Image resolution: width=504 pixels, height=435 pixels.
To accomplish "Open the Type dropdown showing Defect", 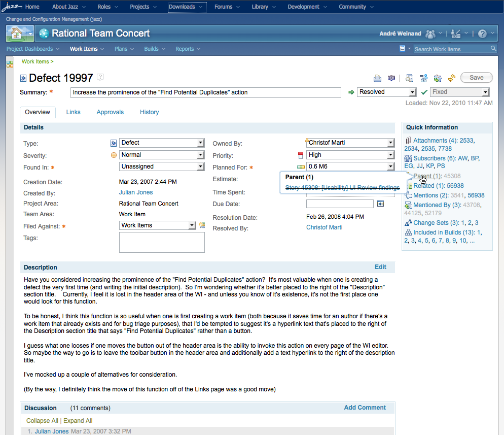I will [x=162, y=143].
